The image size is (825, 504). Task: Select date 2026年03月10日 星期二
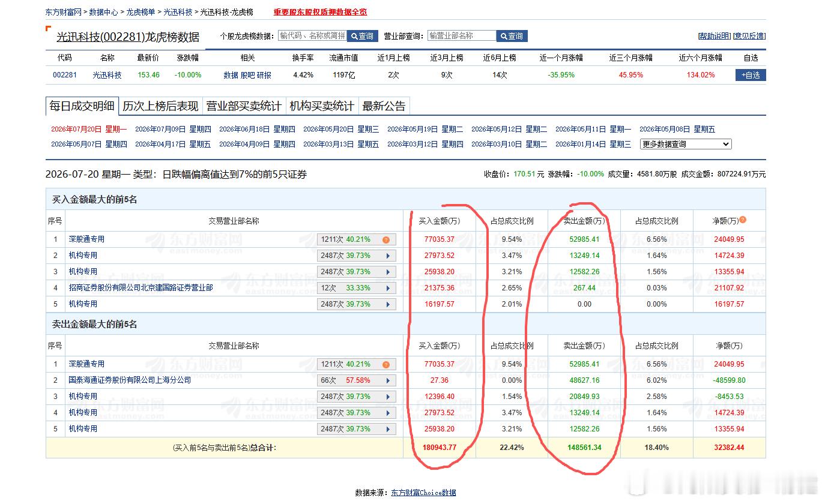click(x=509, y=144)
